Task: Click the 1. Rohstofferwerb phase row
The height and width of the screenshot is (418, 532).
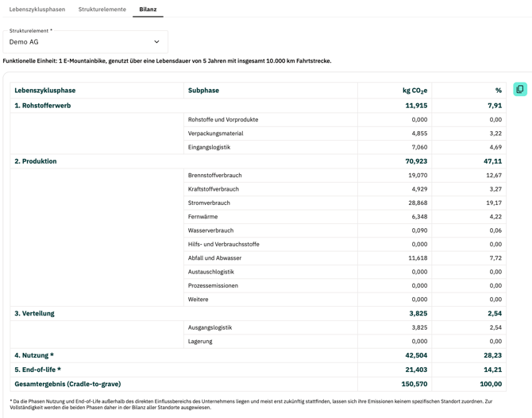Action: point(43,106)
